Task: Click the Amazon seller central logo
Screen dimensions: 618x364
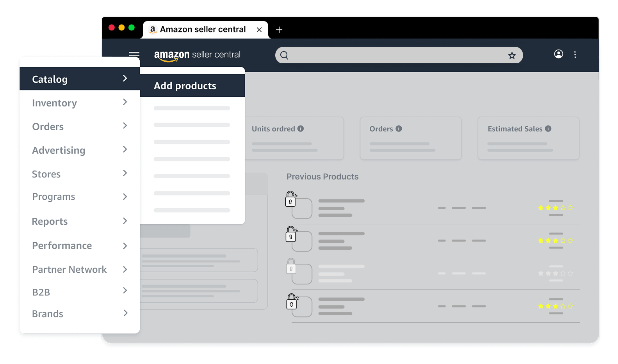Action: 197,55
